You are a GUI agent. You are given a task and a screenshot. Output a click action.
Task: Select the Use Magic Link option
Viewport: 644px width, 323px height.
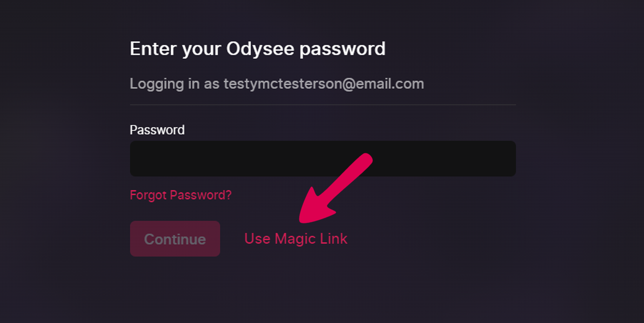pos(296,239)
